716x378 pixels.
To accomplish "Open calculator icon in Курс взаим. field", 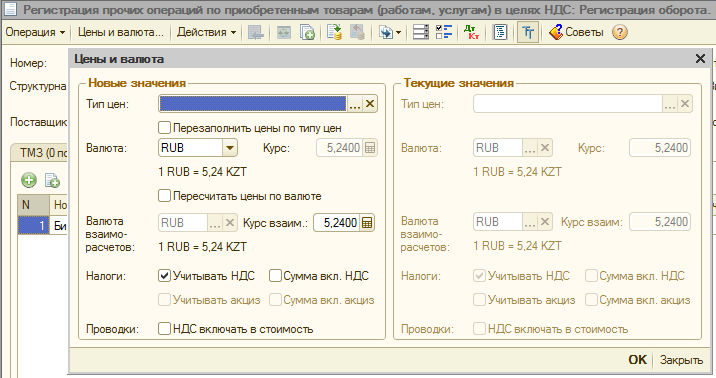I will [x=367, y=223].
